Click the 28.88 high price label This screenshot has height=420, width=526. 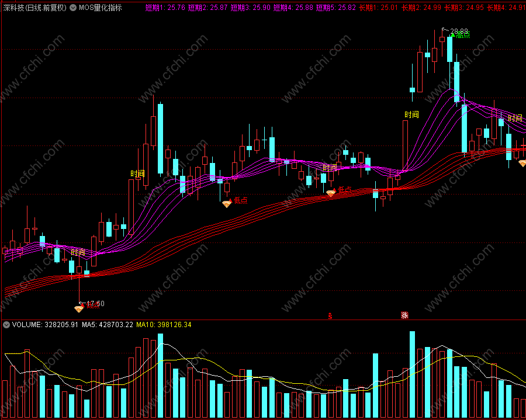tap(458, 31)
